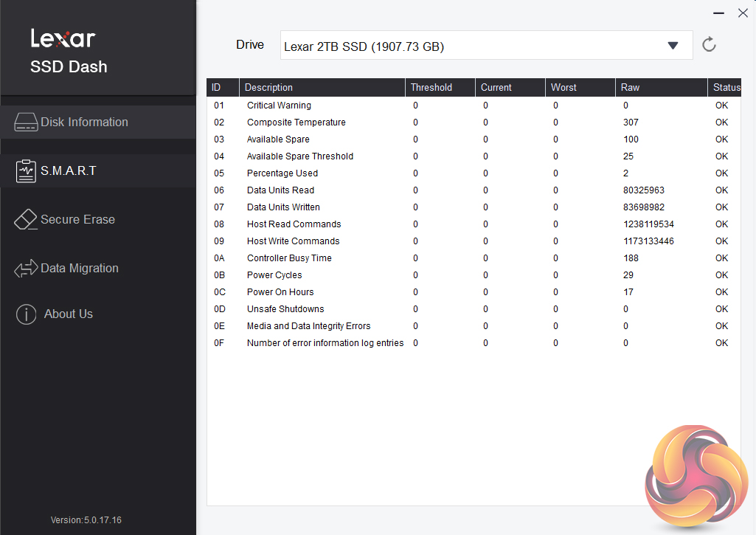
Task: Select the Composite Temperature row
Action: point(474,122)
